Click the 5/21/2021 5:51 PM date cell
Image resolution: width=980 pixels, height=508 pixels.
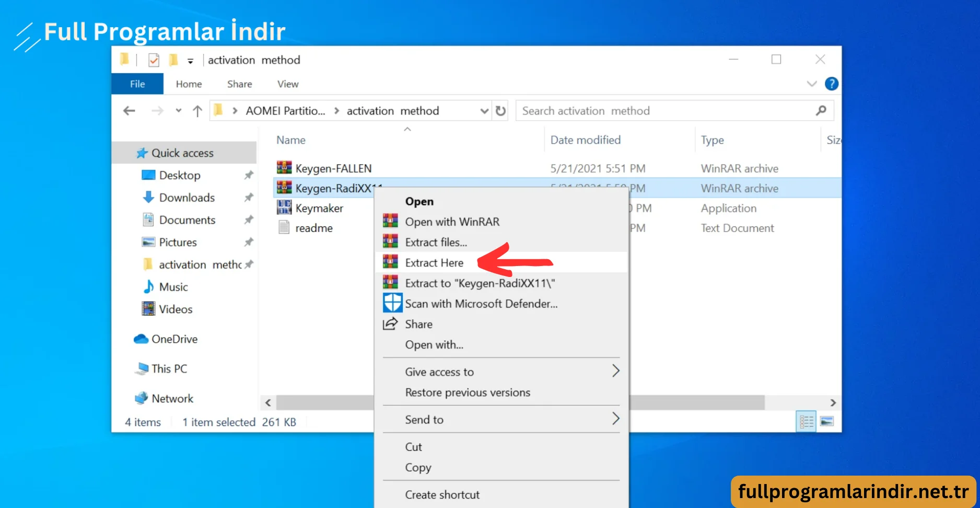[x=598, y=168]
